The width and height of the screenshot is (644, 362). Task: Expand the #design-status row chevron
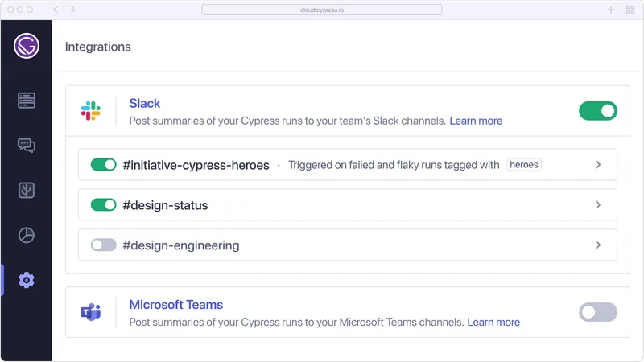click(598, 205)
